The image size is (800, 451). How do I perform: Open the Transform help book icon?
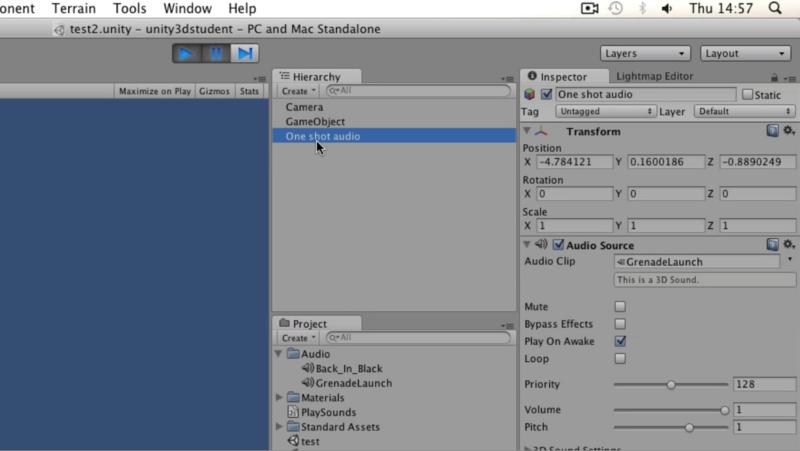[x=772, y=131]
